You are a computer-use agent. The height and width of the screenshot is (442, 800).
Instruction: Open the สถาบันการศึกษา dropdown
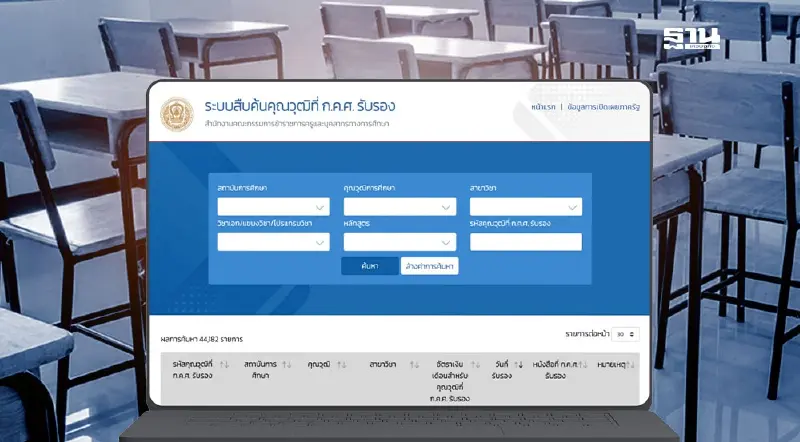[x=272, y=207]
